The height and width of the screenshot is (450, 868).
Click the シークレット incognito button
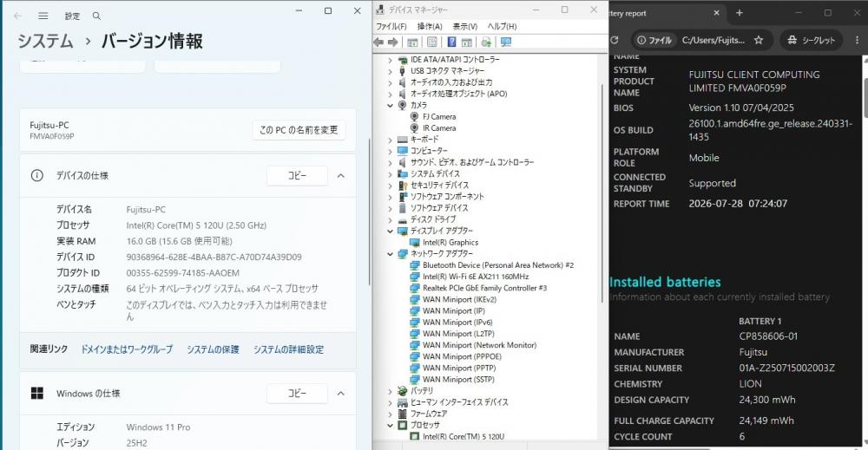[x=811, y=40]
